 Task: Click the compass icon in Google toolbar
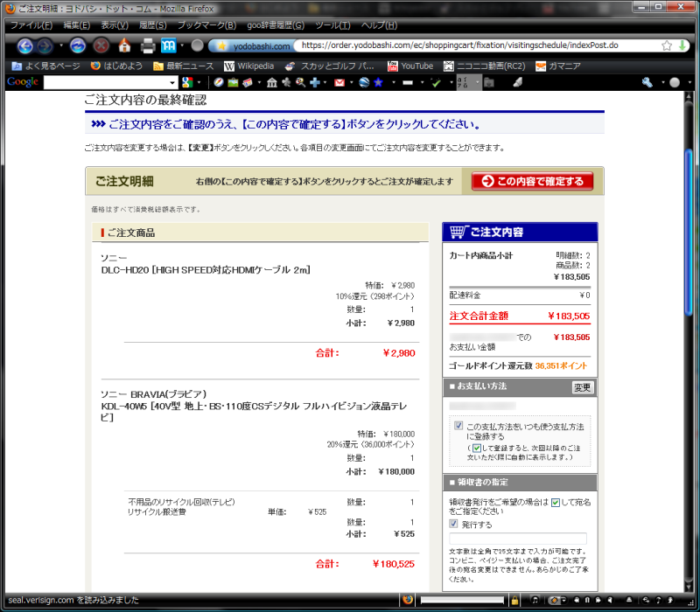click(218, 82)
